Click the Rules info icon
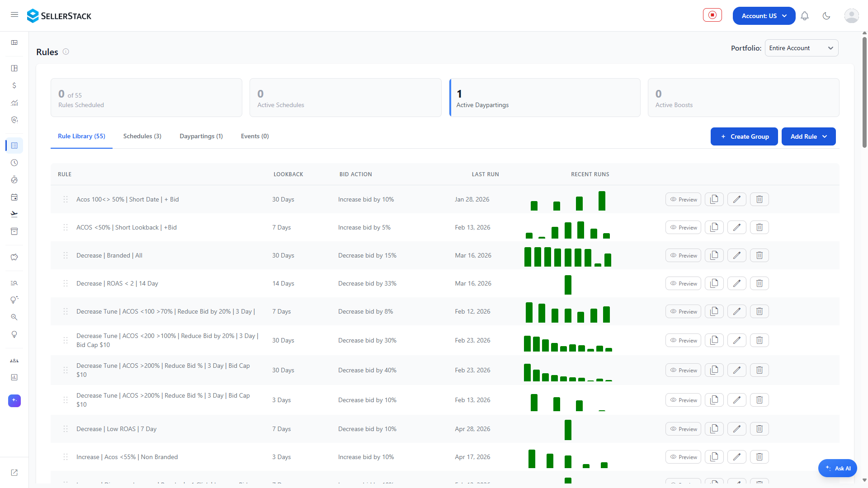Viewport: 868px width, 488px height. click(x=66, y=52)
